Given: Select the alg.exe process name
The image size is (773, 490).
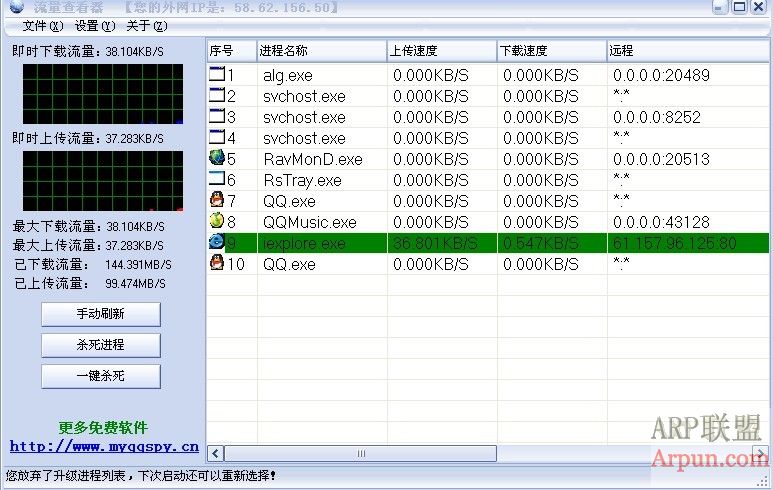Looking at the screenshot, I should pos(288,75).
